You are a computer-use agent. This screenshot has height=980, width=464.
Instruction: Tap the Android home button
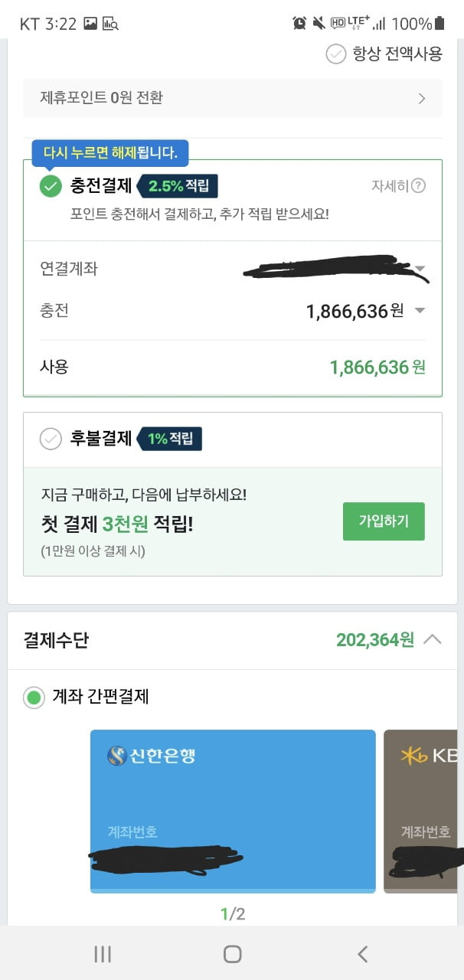pyautogui.click(x=233, y=953)
